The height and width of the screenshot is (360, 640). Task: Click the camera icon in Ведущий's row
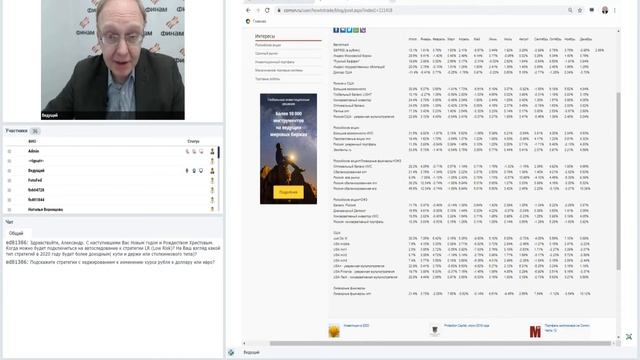[x=194, y=171]
